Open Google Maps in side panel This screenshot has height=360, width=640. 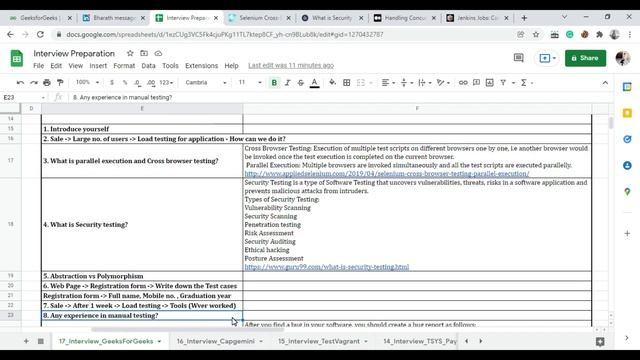[627, 191]
